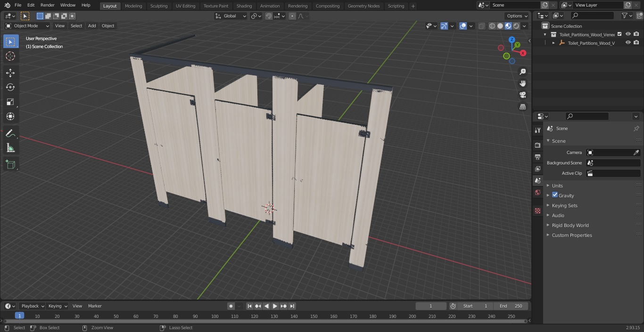This screenshot has width=644, height=332.
Task: Expand the Custom Properties panel
Action: click(x=572, y=235)
